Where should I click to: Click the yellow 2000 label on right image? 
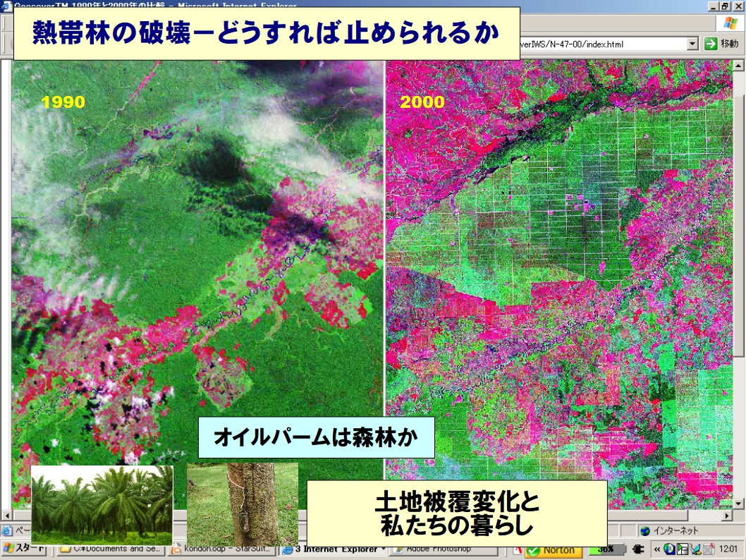click(422, 102)
